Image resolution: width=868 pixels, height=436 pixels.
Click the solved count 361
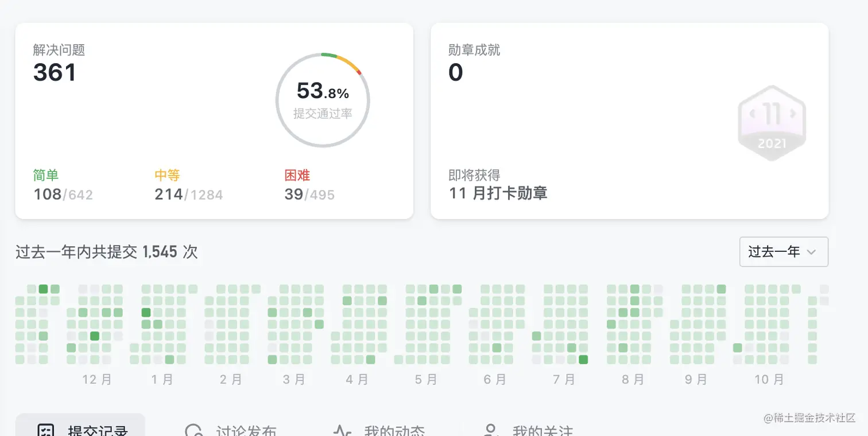click(x=55, y=72)
